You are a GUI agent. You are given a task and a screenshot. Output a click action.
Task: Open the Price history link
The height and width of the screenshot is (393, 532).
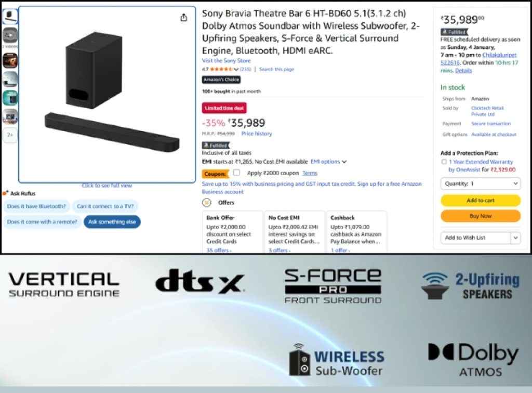click(x=257, y=134)
